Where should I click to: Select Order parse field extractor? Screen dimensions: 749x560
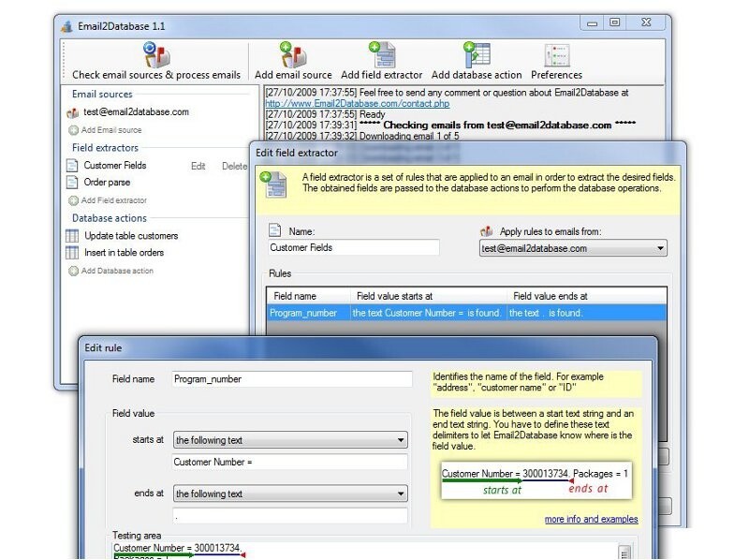(x=107, y=182)
